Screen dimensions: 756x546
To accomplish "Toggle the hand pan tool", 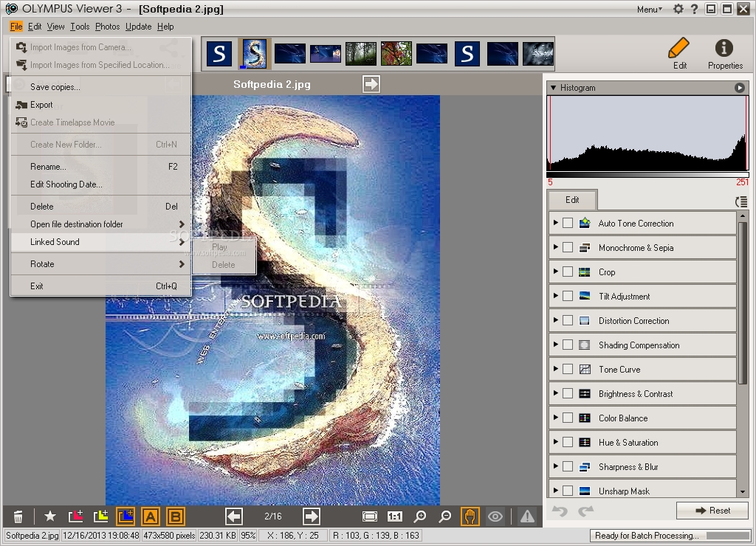I will click(x=470, y=516).
